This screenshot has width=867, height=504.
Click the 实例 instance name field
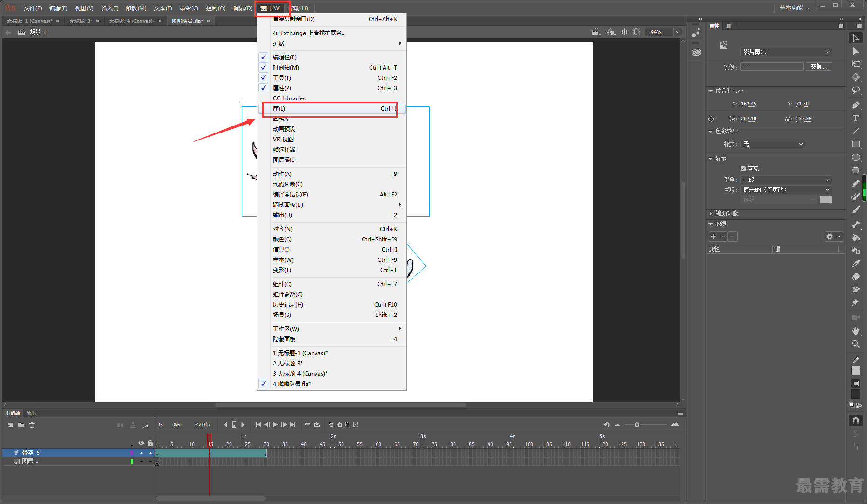(772, 67)
